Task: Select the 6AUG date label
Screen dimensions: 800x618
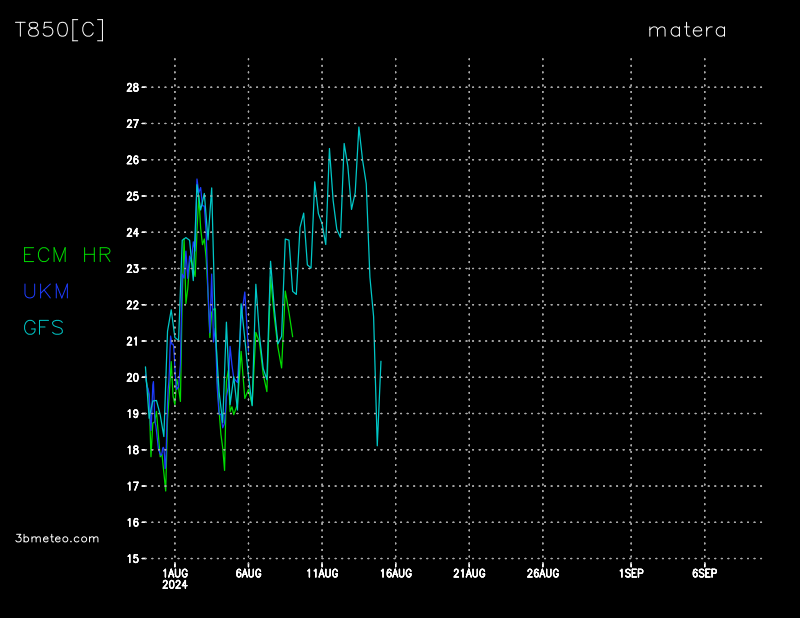Action: coord(248,573)
